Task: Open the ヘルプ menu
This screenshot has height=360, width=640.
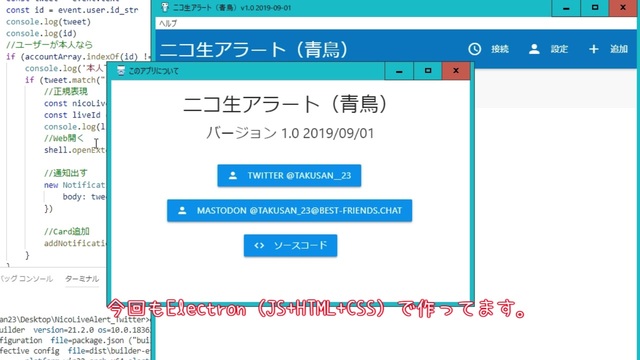Action: pyautogui.click(x=168, y=23)
